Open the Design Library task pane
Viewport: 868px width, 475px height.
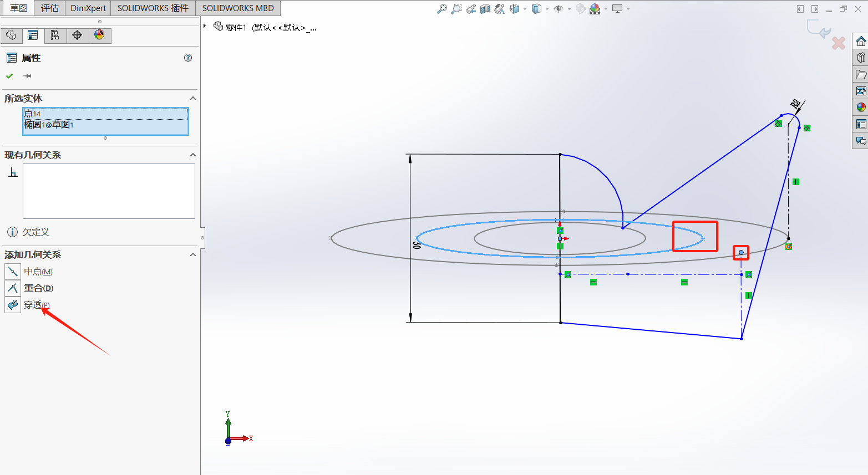pos(861,58)
